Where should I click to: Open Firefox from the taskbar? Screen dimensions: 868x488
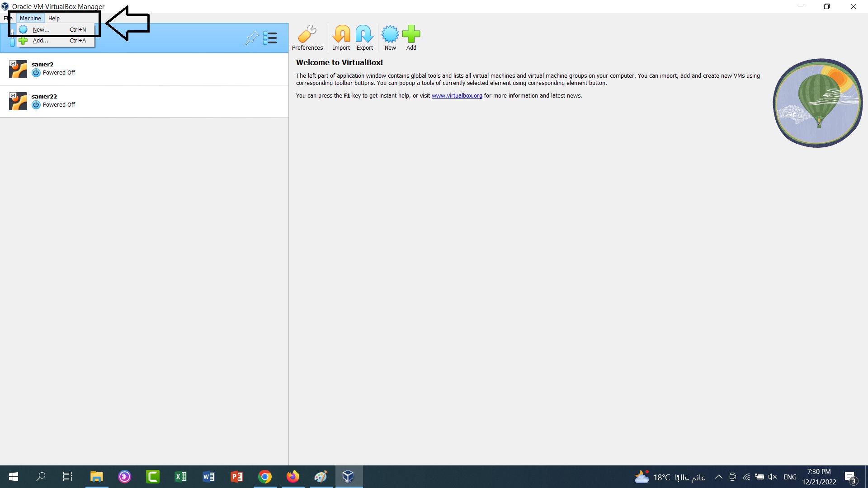[293, 477]
